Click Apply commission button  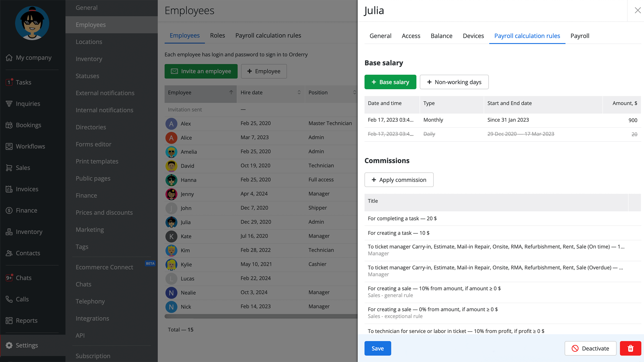399,180
